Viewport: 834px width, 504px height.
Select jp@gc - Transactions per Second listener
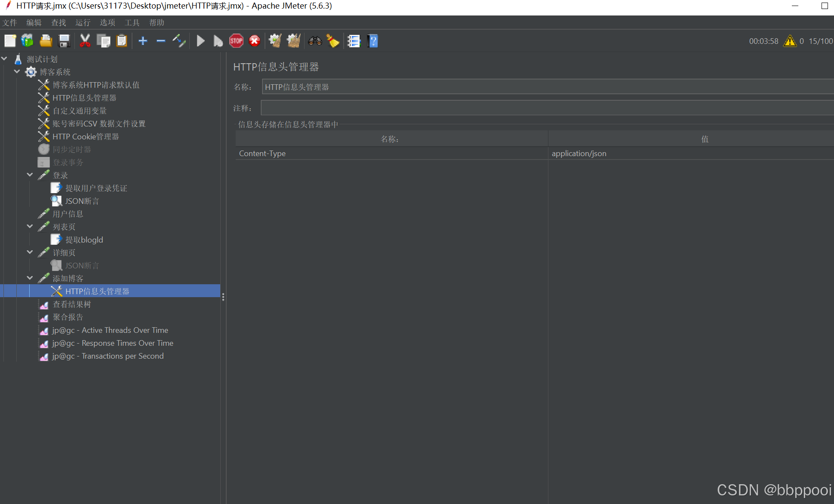tap(108, 356)
